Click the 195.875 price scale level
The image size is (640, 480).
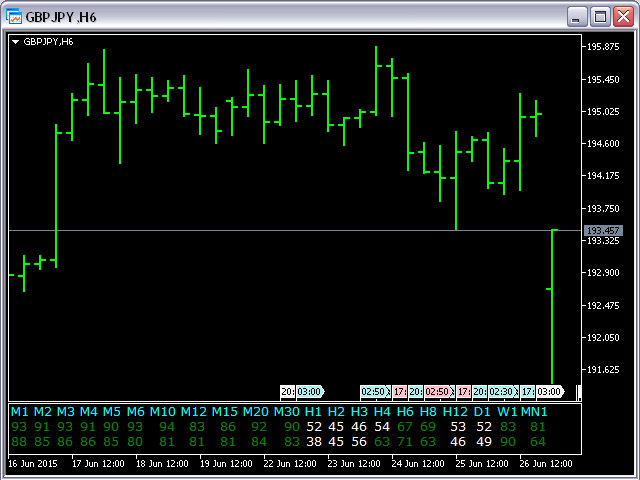click(x=604, y=47)
